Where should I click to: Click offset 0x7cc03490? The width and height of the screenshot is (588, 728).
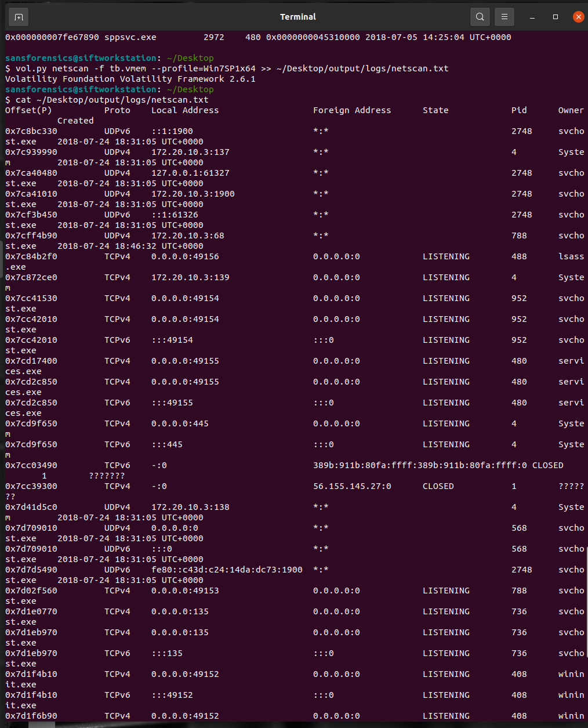pyautogui.click(x=31, y=465)
